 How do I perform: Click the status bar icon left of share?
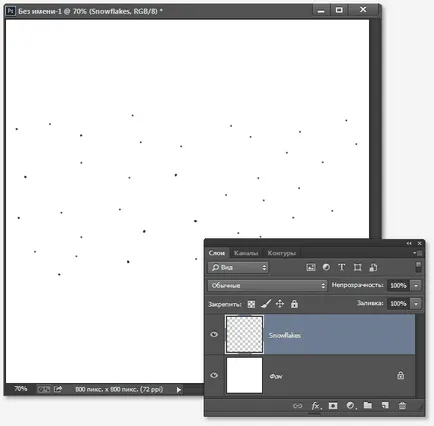[44, 389]
